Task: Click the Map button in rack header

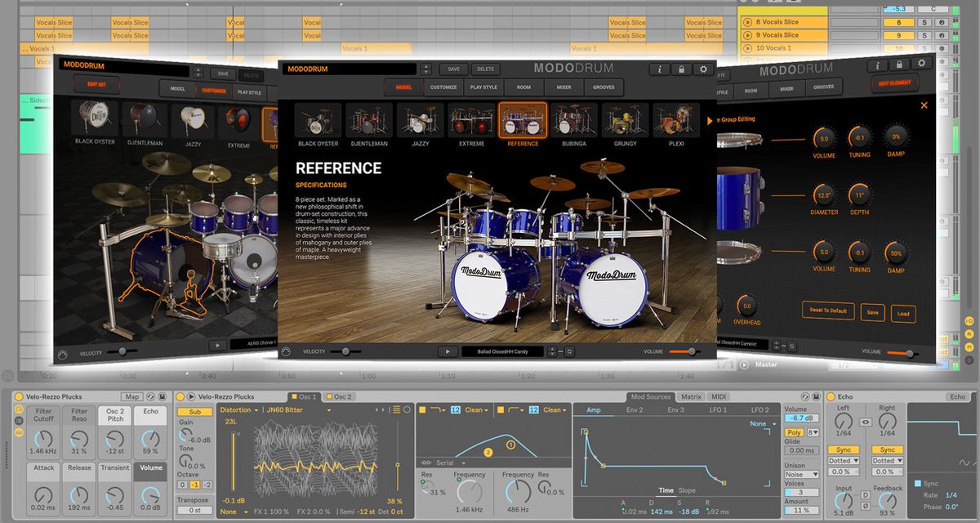Action: [133, 396]
